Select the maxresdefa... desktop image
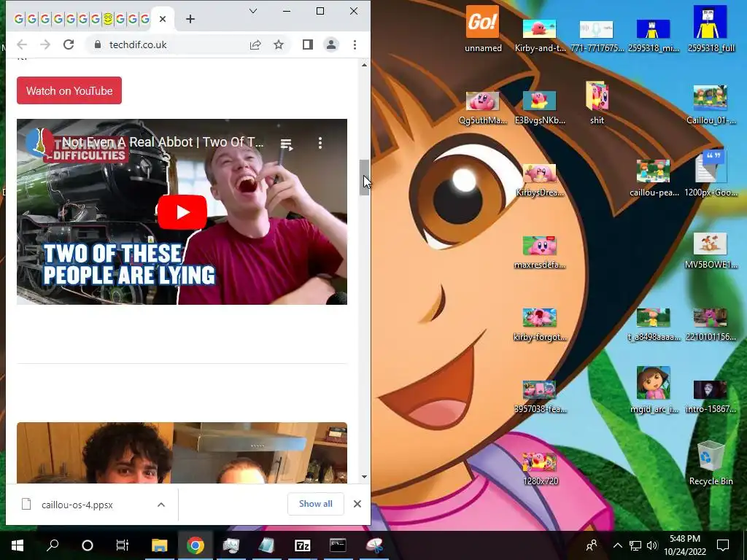Screen dimensions: 747x560 [540, 252]
